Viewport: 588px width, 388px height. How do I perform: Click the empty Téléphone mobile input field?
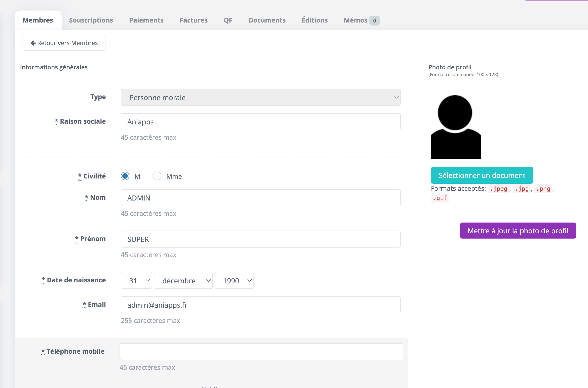coord(261,352)
